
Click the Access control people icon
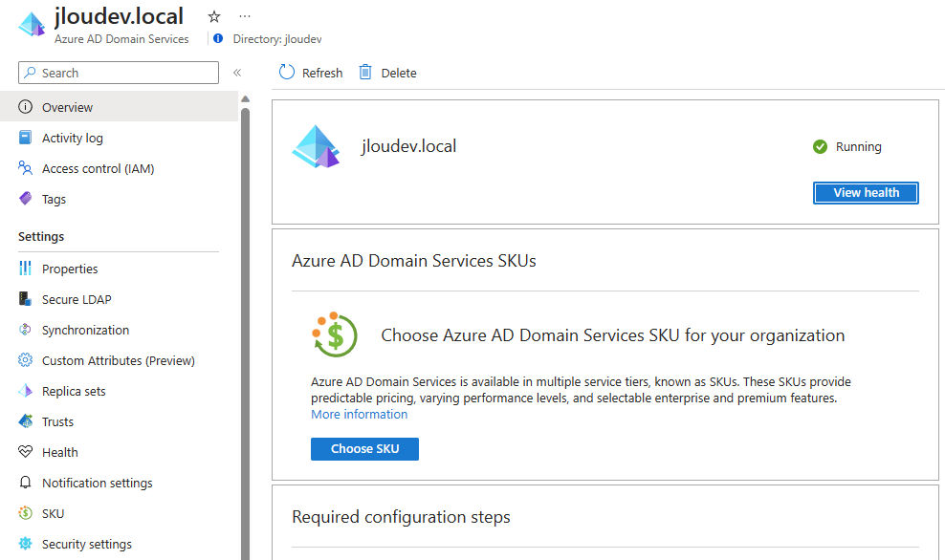25,168
